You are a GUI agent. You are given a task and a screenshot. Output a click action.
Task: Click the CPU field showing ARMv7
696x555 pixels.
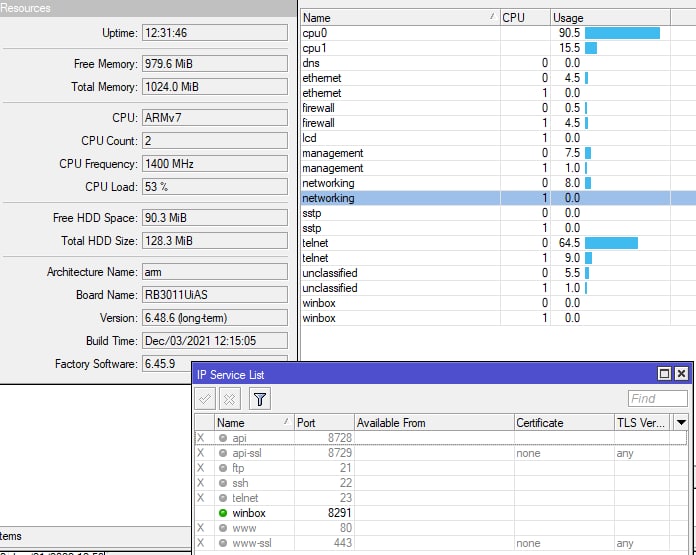pos(215,118)
